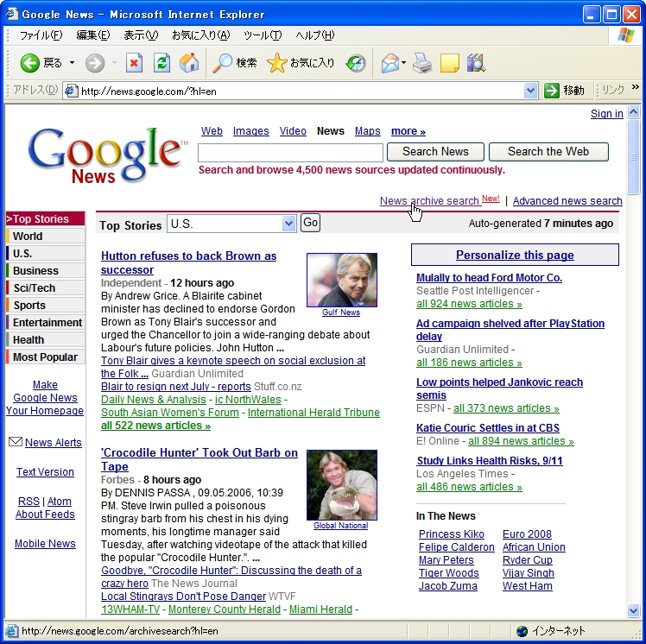Click the Tiger Woods topic link
This screenshot has height=644, width=646.
(448, 573)
